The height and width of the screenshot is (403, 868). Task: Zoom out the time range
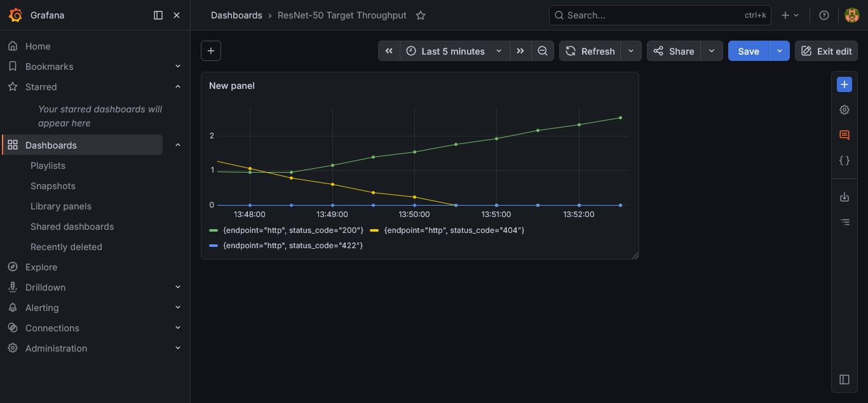[x=543, y=51]
